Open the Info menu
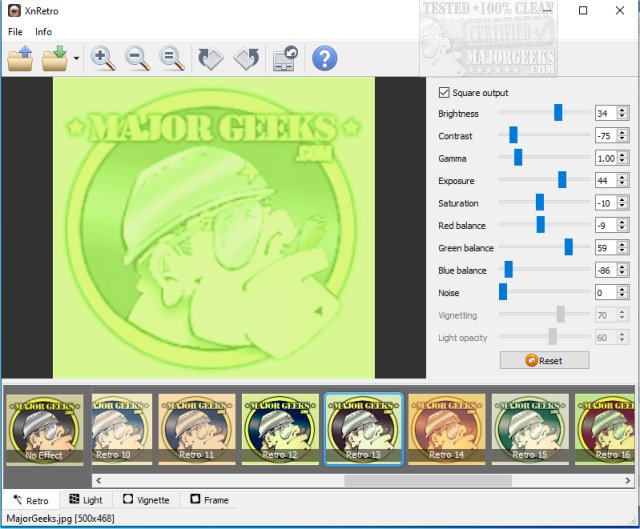Screen dimensions: 640x529 point(43,32)
